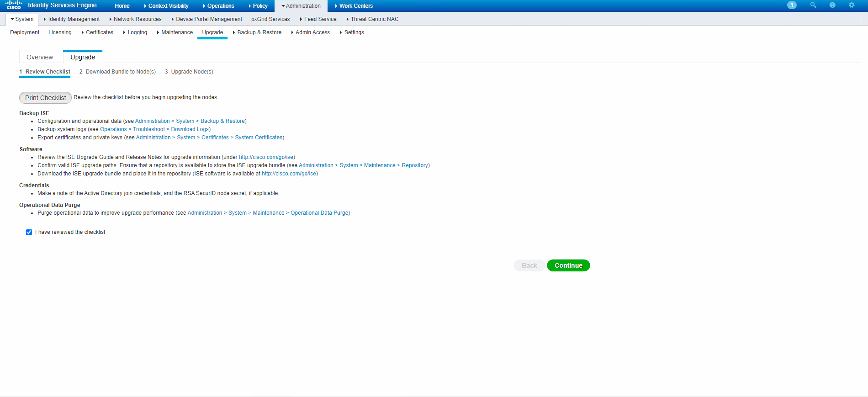Select the Upgrade menu item

(212, 32)
